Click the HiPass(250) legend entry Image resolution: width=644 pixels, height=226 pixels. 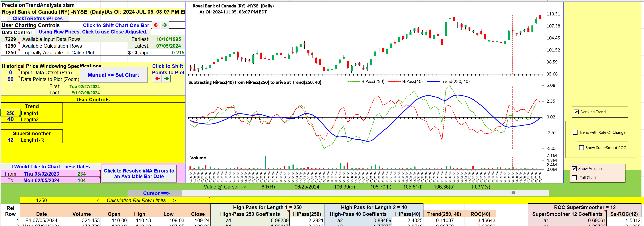point(366,81)
